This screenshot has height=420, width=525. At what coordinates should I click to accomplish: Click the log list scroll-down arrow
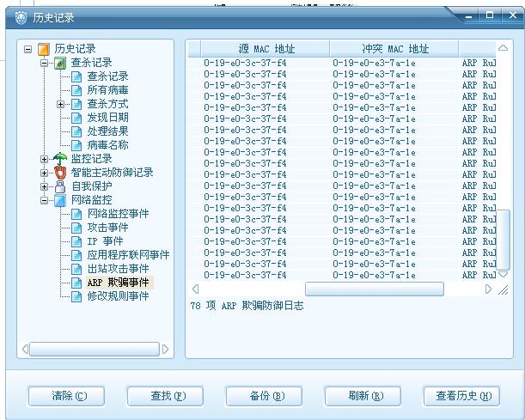(503, 275)
